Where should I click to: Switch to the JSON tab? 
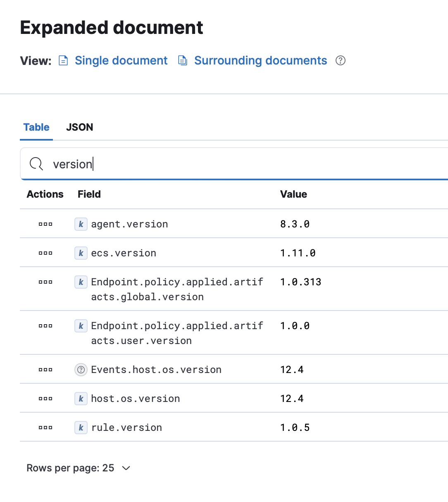(79, 127)
